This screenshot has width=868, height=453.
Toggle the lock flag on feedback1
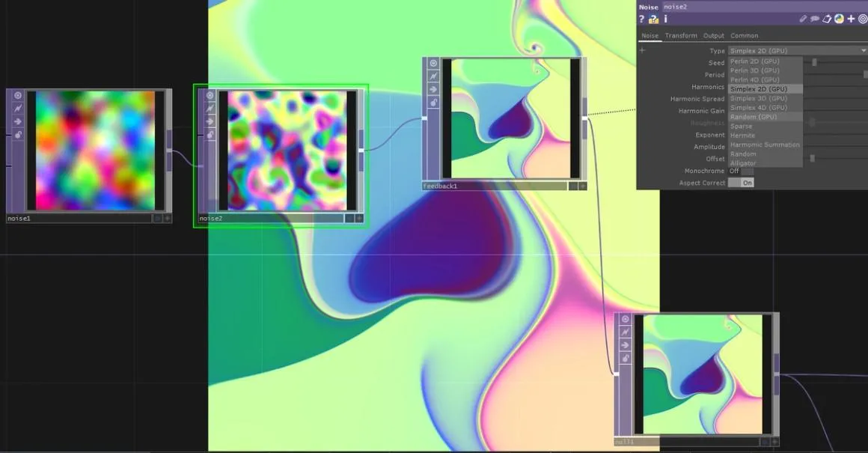coord(433,103)
